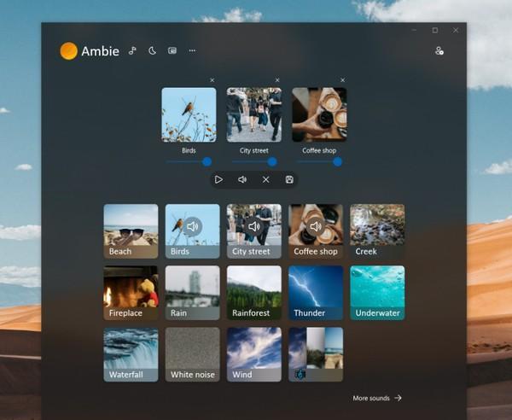Play the Thunder sound tile
The width and height of the screenshot is (512, 420).
click(x=316, y=293)
